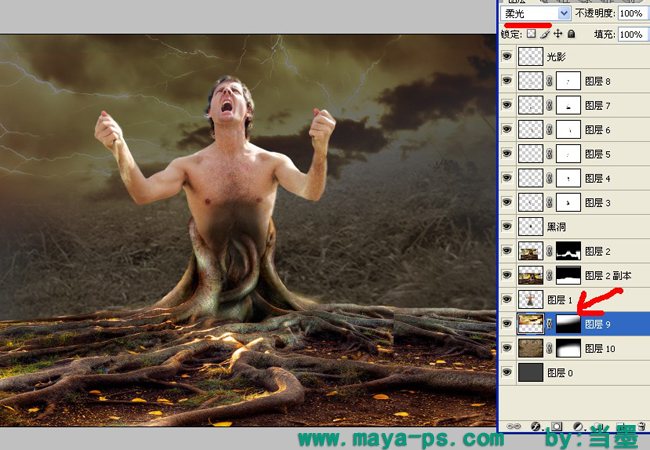Select layer name 黑洞
The image size is (650, 450).
tap(556, 227)
